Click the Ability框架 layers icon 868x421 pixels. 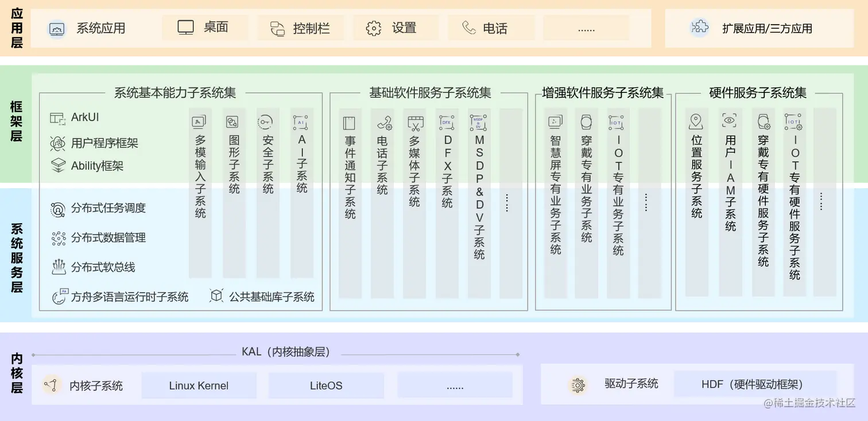58,166
